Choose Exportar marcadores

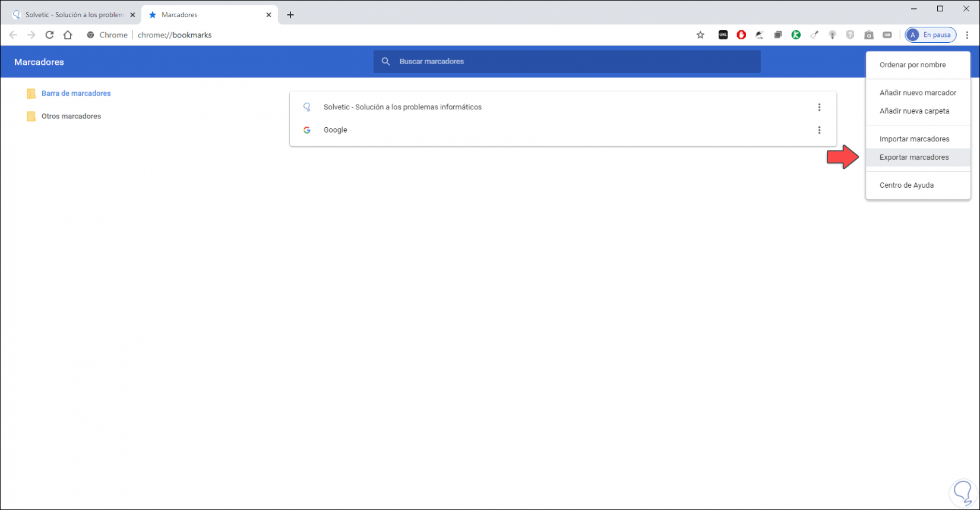tap(918, 158)
